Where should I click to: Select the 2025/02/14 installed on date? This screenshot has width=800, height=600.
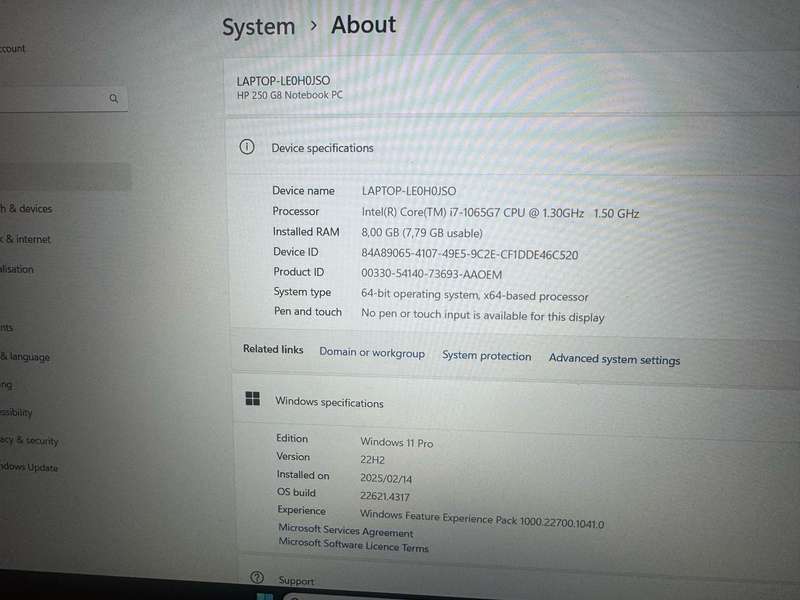pos(386,478)
